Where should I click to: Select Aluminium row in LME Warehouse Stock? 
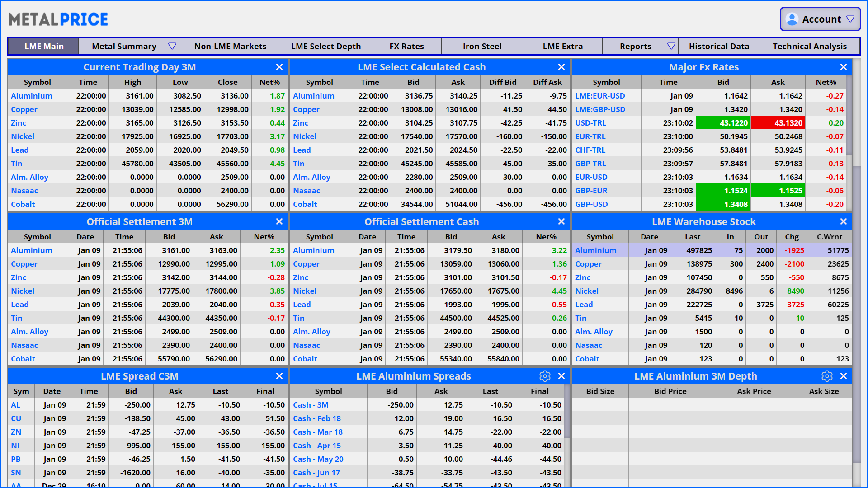tap(595, 250)
